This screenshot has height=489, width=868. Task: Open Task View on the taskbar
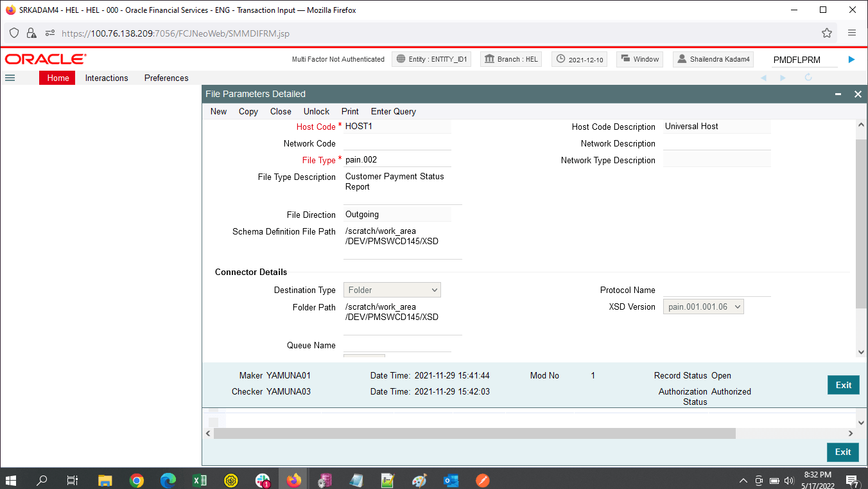point(73,480)
